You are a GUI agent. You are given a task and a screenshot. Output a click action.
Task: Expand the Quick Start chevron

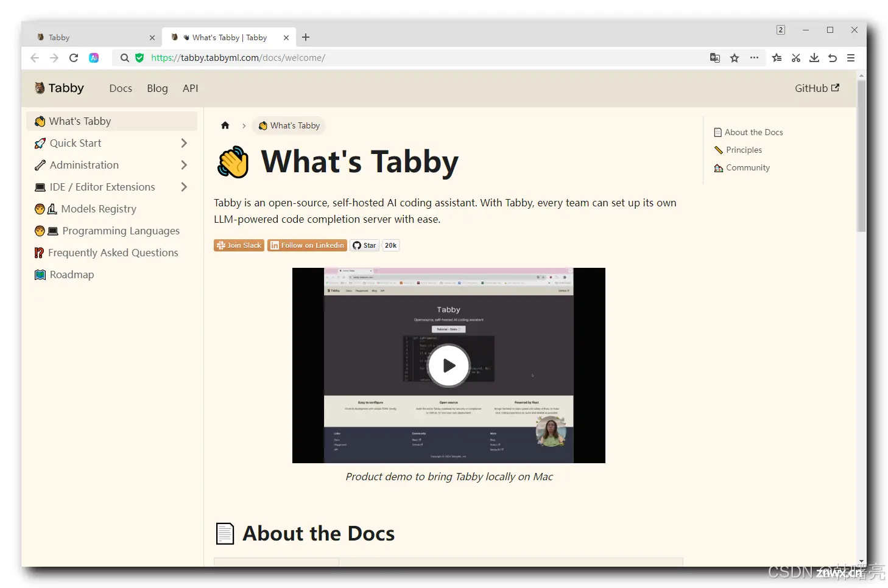[x=184, y=143]
